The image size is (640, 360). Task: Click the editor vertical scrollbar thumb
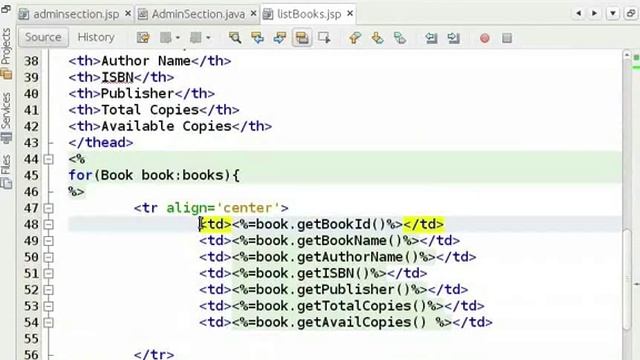click(x=627, y=279)
